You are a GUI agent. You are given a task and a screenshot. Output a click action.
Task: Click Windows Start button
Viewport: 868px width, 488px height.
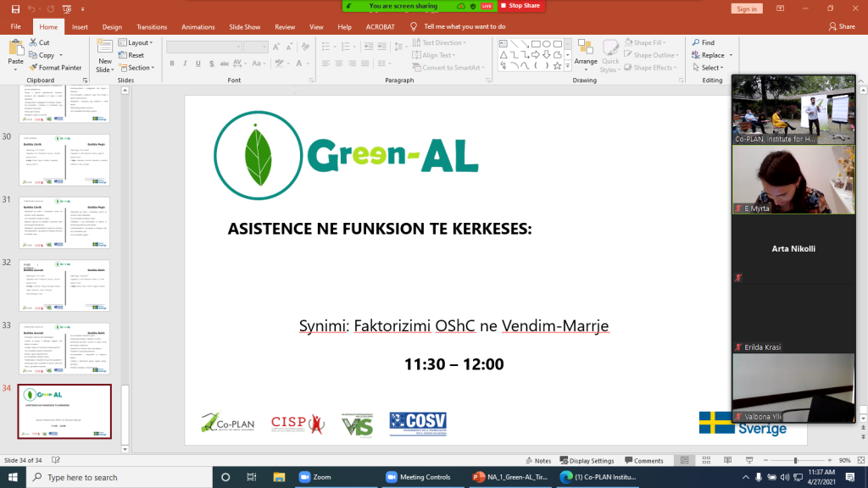13,477
